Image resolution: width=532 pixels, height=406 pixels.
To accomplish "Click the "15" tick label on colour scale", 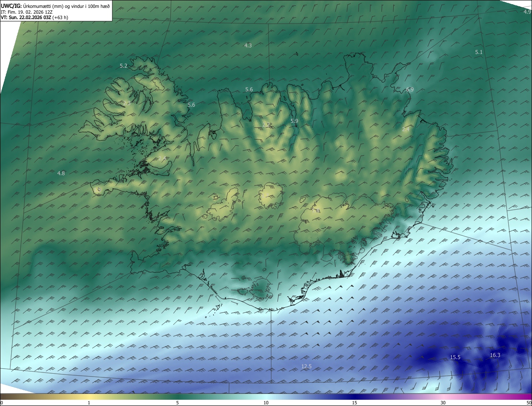I will [355, 403].
